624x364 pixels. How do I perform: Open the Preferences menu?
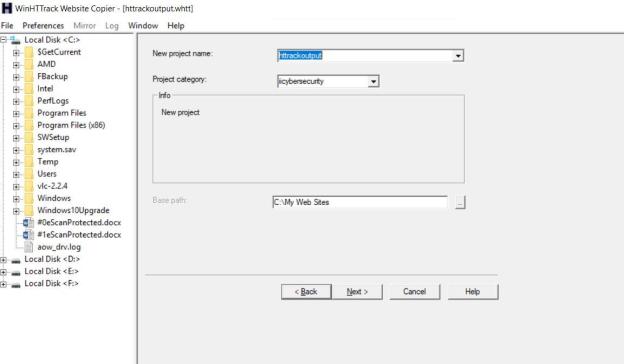click(x=43, y=26)
